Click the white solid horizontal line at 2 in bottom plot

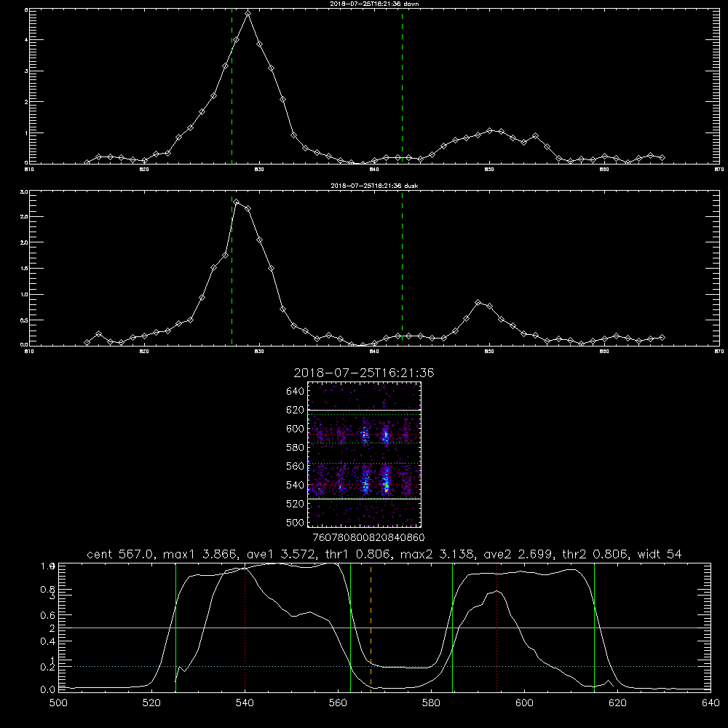(384, 628)
